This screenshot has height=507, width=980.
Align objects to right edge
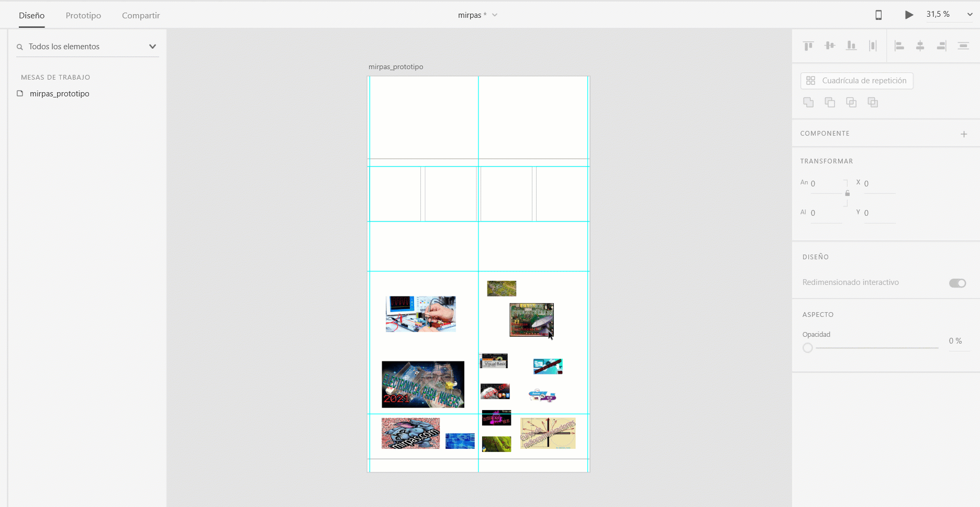941,46
